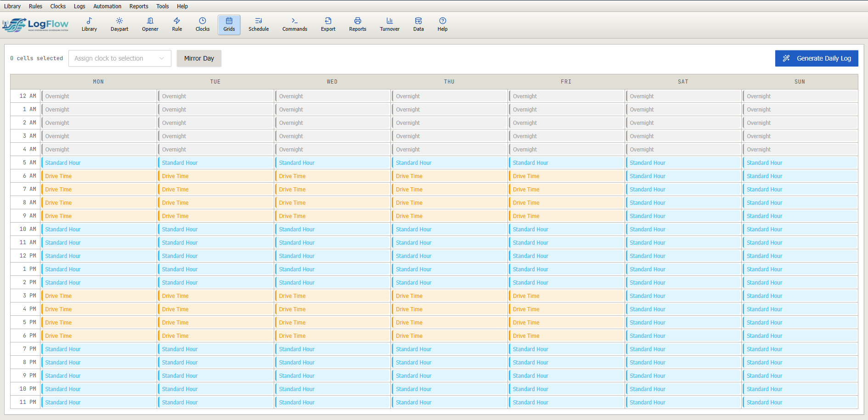Click the 10 AM row label
The image size is (868, 420).
click(26, 229)
